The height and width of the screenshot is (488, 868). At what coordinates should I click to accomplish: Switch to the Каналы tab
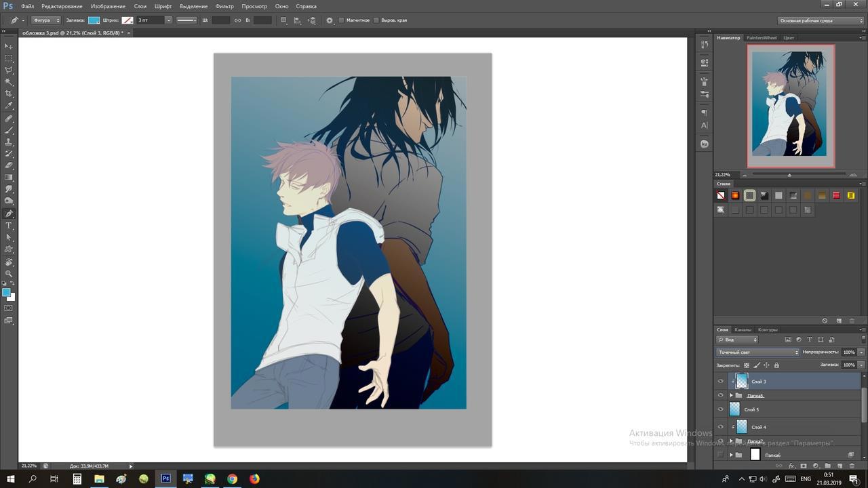tap(743, 330)
